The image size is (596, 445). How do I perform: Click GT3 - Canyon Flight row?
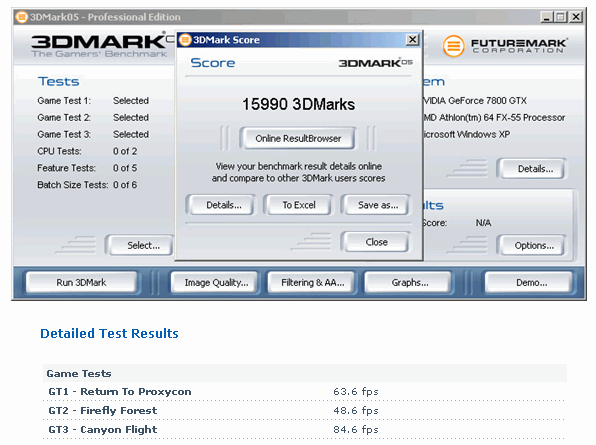304,429
